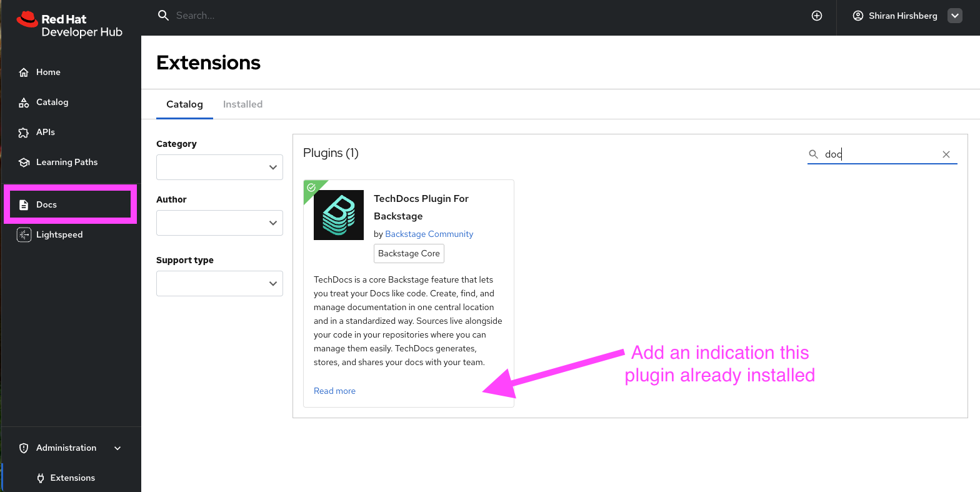The image size is (980, 492).
Task: Click the Red Hat Developer Hub logo
Action: pos(69,26)
